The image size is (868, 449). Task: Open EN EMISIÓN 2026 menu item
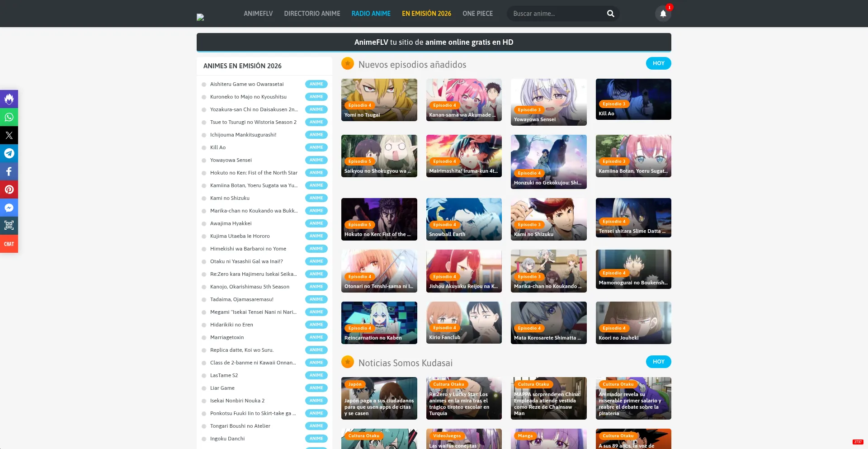click(x=426, y=14)
